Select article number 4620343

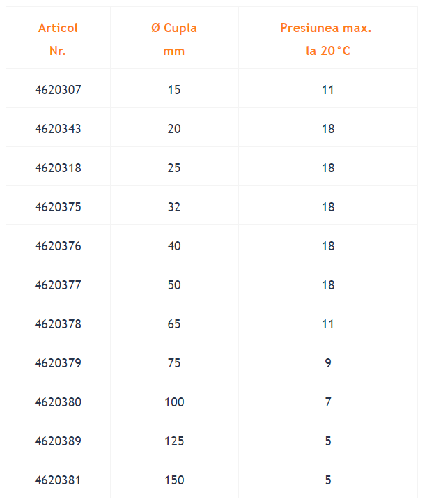pos(58,129)
